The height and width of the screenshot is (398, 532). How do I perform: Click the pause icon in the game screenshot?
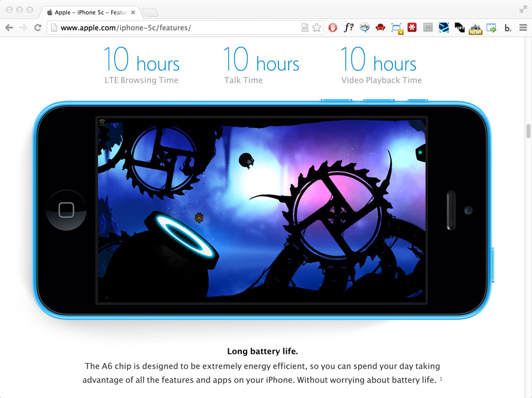coord(102,122)
